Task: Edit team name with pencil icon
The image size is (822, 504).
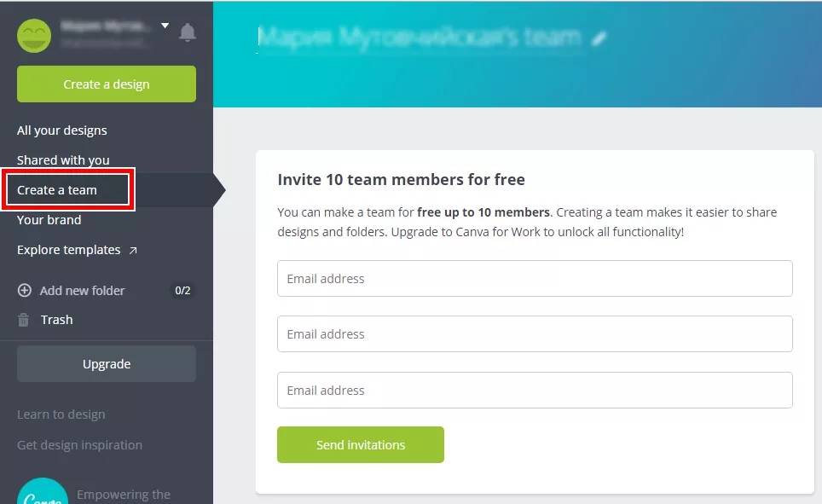Action: click(x=599, y=38)
